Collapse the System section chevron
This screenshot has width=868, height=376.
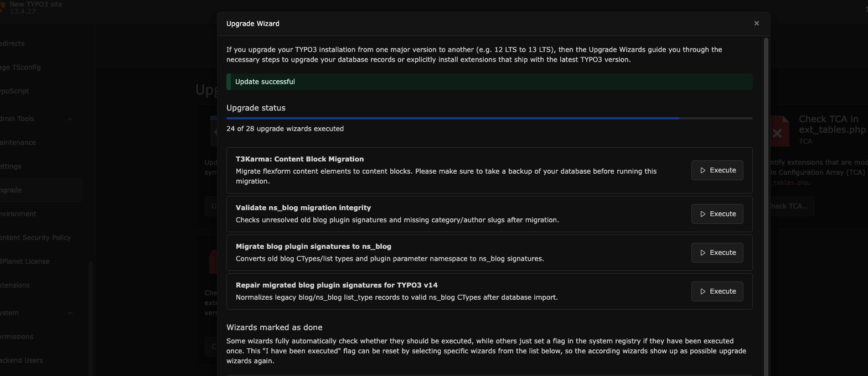coord(70,313)
